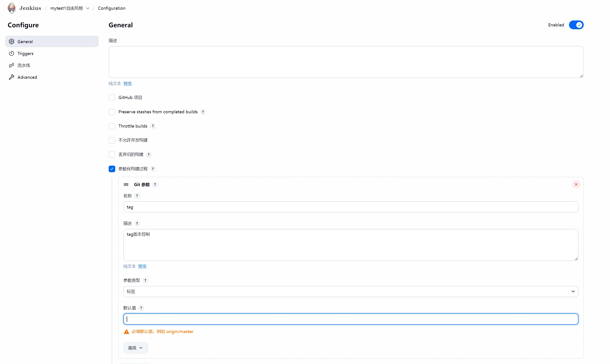Image resolution: width=611 pixels, height=364 pixels.
Task: Jump to the Advanced section
Action: click(27, 77)
